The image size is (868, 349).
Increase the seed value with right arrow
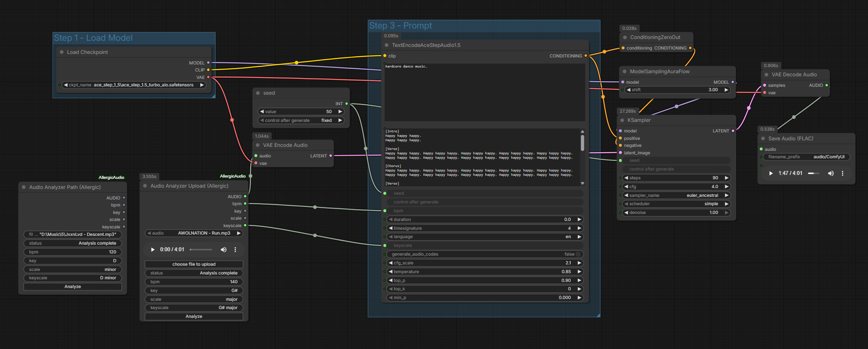(340, 112)
